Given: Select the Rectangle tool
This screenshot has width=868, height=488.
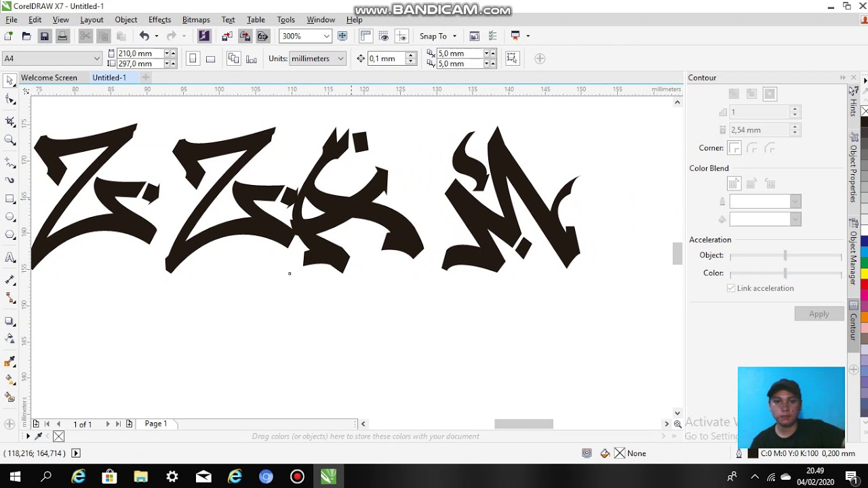Looking at the screenshot, I should click(x=10, y=199).
